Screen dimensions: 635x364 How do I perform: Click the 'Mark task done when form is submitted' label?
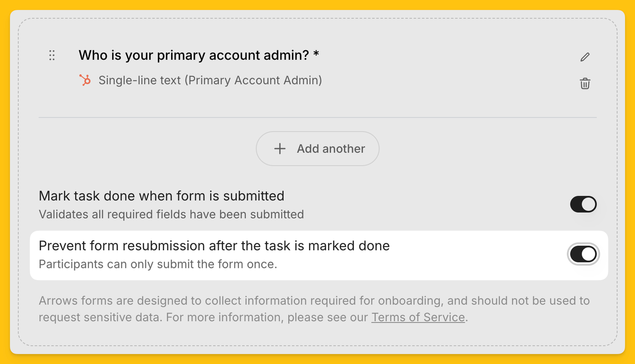tap(161, 196)
